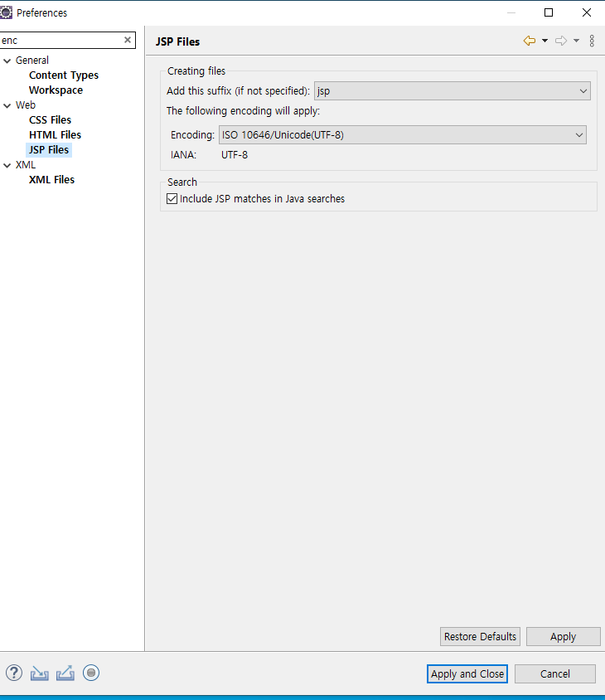Click the Back navigation arrow icon
605x700 pixels.
point(529,41)
